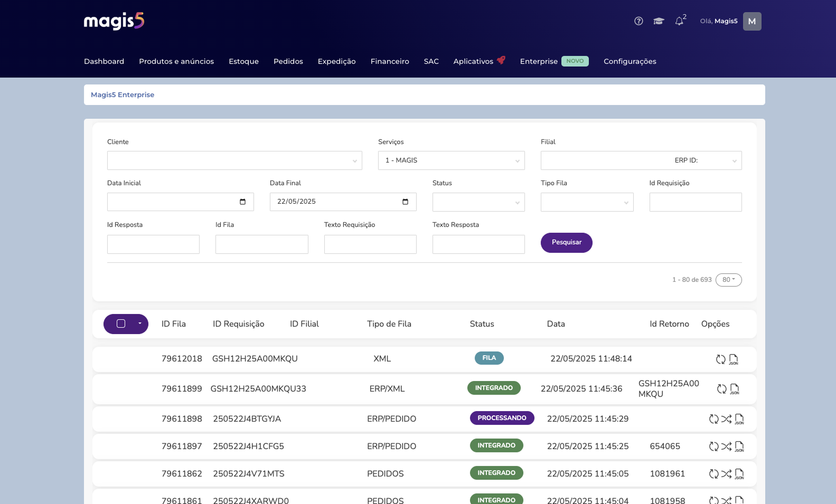The image size is (836, 504).
Task: View the JSON file for row 79612018
Action: coord(734,359)
